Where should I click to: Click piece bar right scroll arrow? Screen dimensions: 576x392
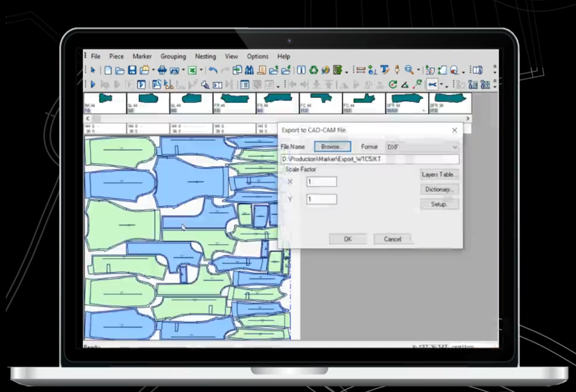pyautogui.click(x=468, y=119)
